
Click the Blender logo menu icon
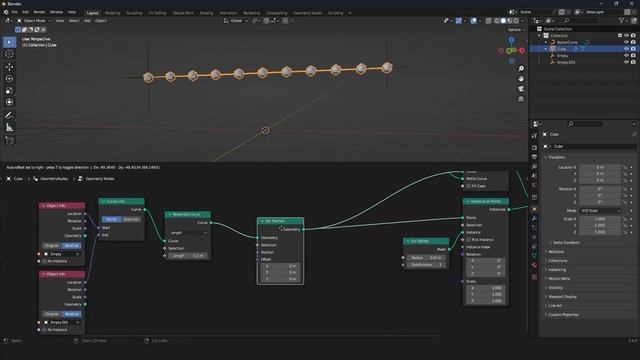click(x=6, y=12)
